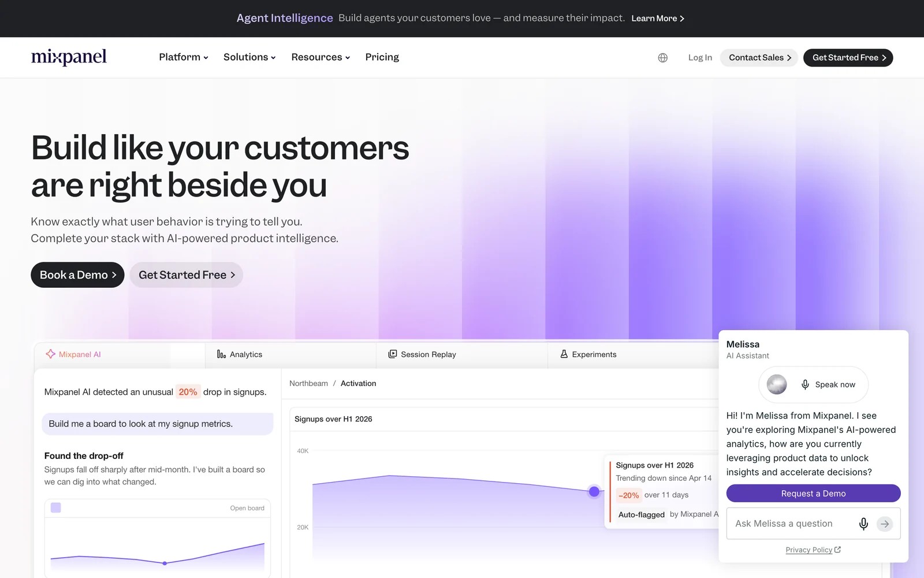Click the microphone icon in Ask Melissa field

[x=863, y=524]
